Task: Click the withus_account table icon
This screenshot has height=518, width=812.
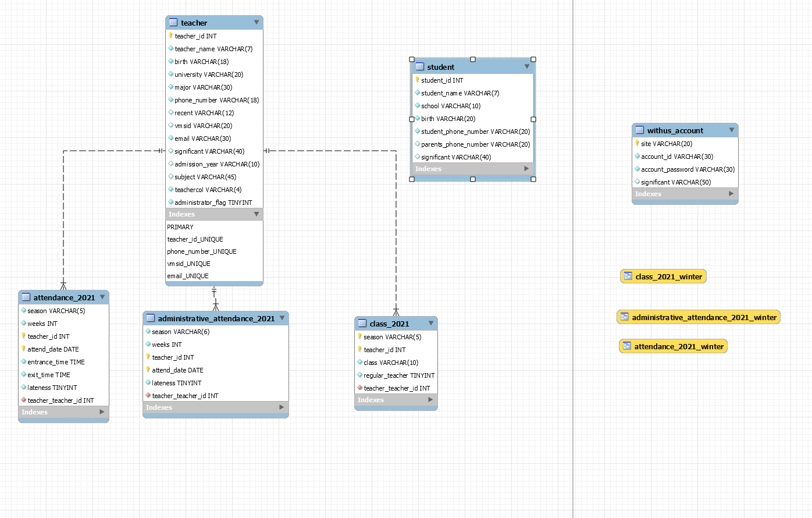Action: (x=640, y=130)
